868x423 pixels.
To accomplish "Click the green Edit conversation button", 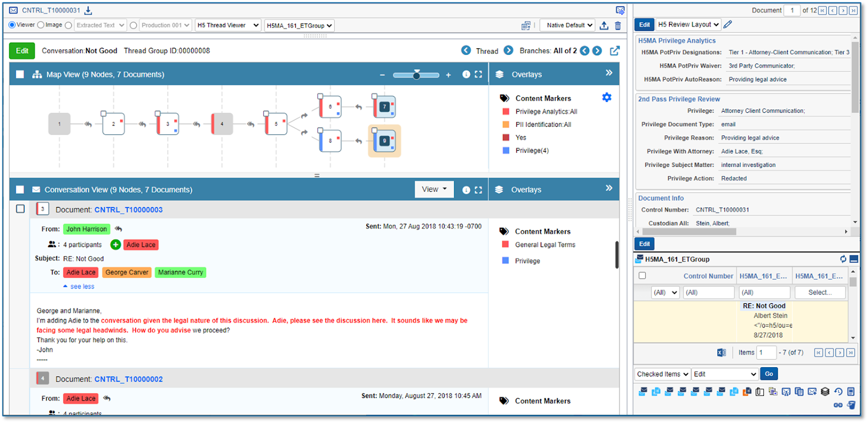I will [x=22, y=50].
